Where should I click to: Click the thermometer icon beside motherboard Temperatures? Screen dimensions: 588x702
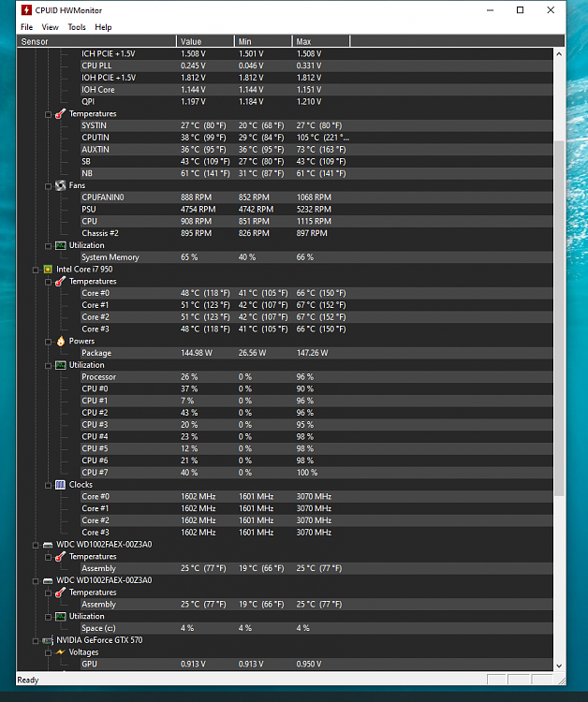(60, 113)
